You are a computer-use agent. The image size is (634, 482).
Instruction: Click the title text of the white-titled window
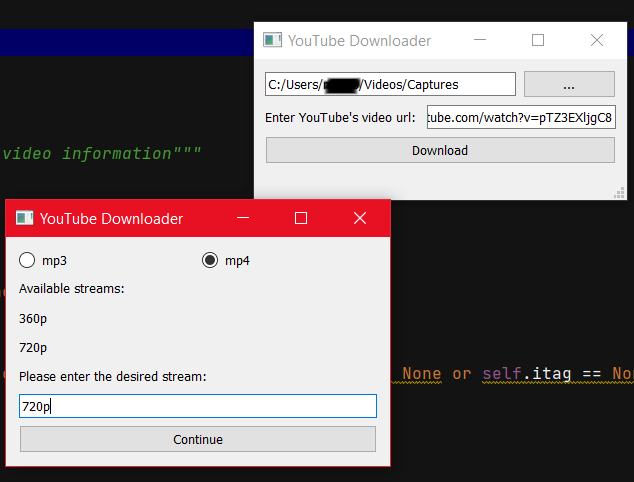coord(359,41)
